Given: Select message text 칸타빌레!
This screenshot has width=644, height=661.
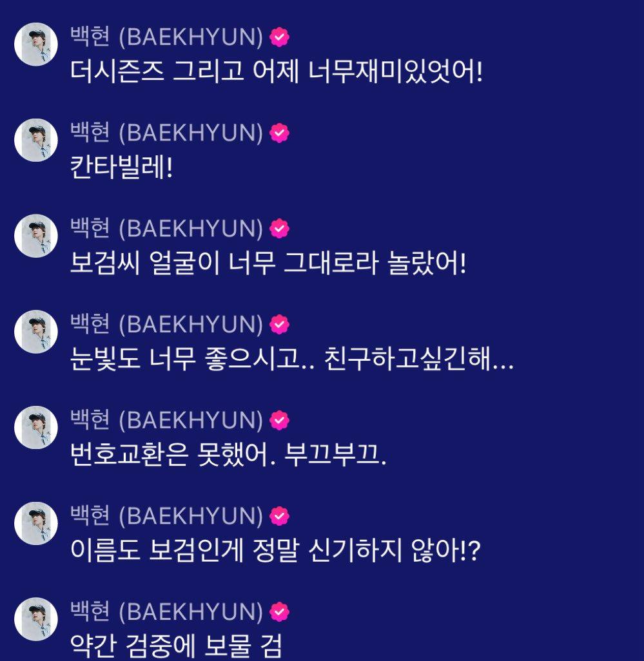Looking at the screenshot, I should (x=121, y=168).
